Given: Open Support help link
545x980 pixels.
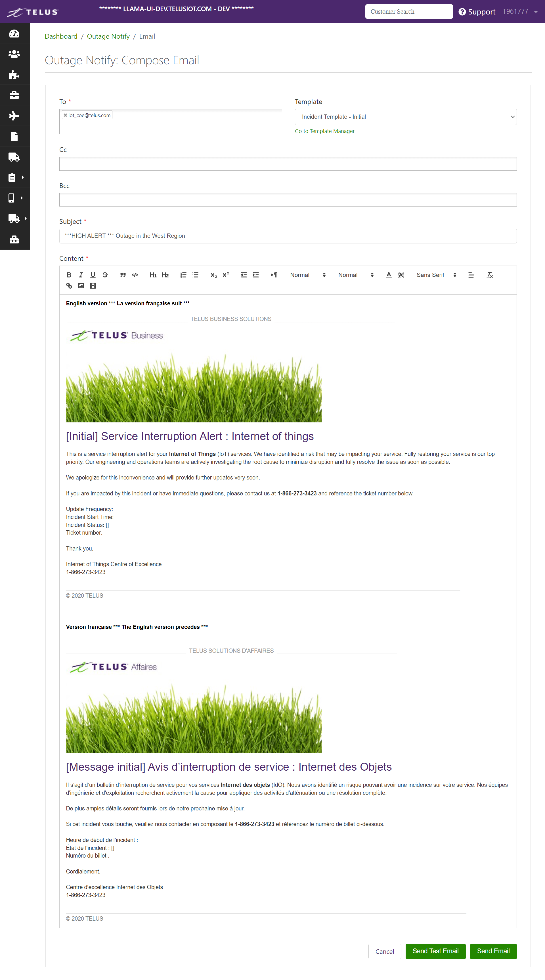Looking at the screenshot, I should (x=477, y=12).
